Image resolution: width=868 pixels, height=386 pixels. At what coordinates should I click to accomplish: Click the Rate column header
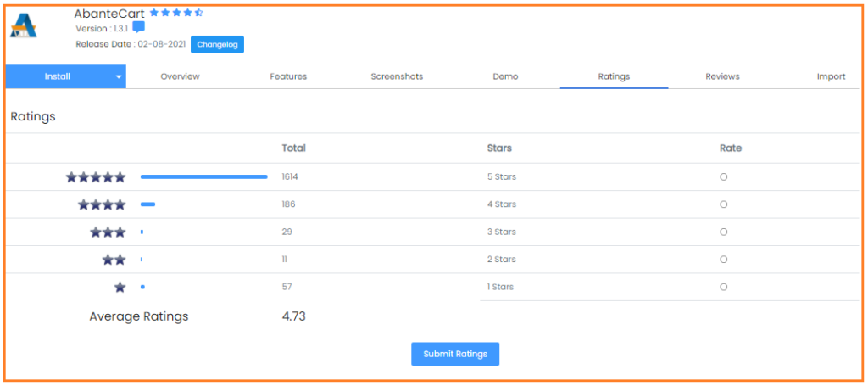731,148
